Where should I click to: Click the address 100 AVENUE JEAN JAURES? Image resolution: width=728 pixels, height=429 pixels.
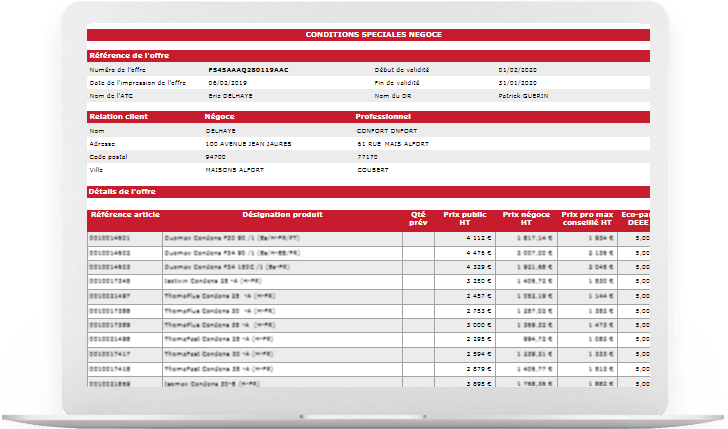click(247, 143)
